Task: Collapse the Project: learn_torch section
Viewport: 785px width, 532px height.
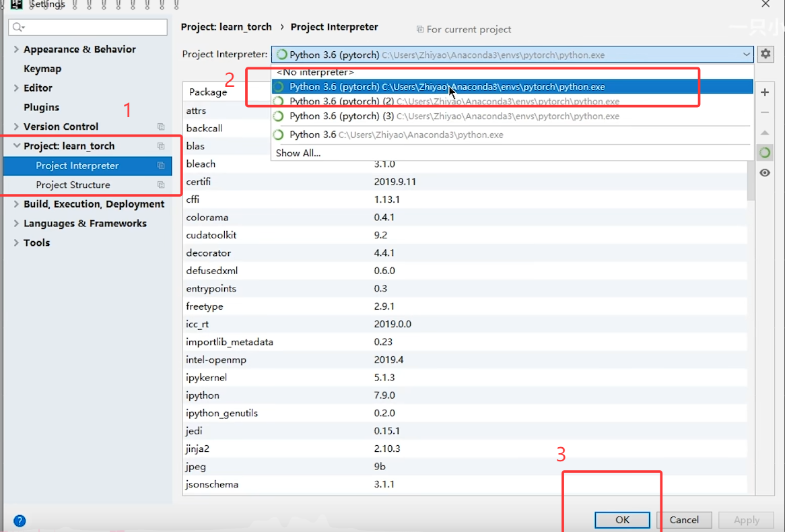Action: (x=16, y=145)
